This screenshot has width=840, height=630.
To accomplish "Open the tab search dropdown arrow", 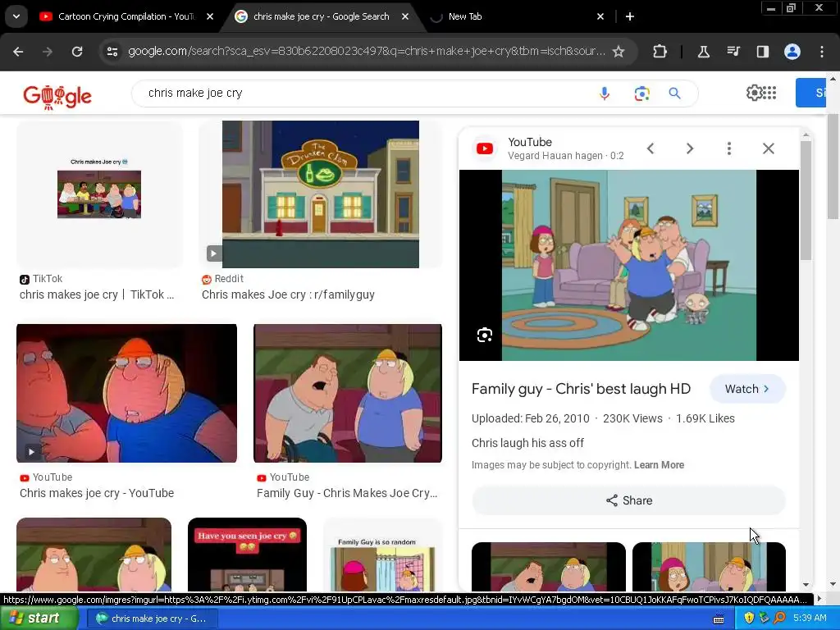I will tap(16, 16).
